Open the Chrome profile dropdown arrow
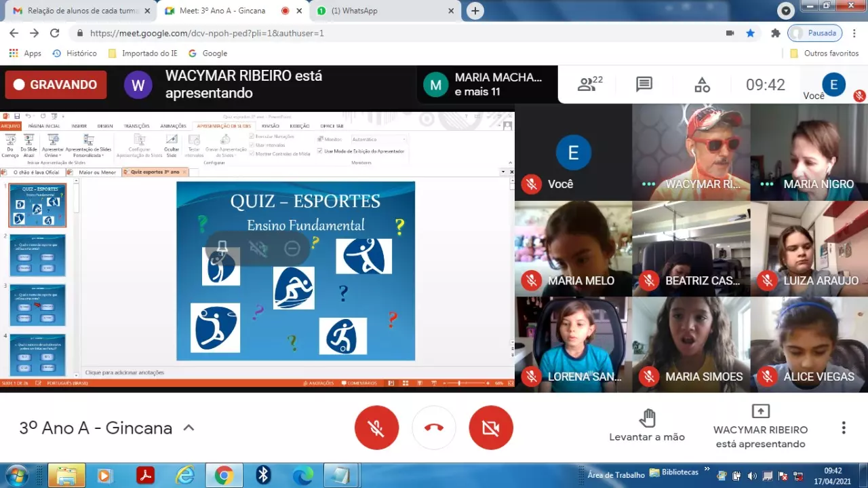The width and height of the screenshot is (868, 488). 786,11
